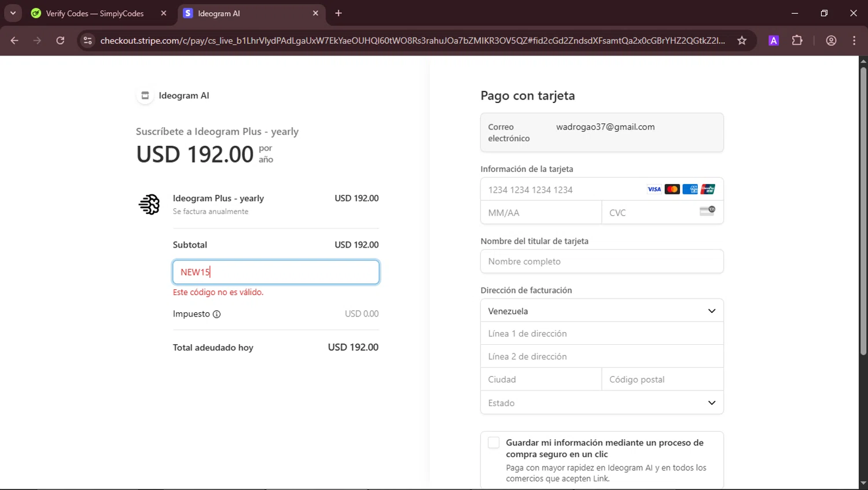Click the Ideogram AI merchant store icon

[145, 95]
